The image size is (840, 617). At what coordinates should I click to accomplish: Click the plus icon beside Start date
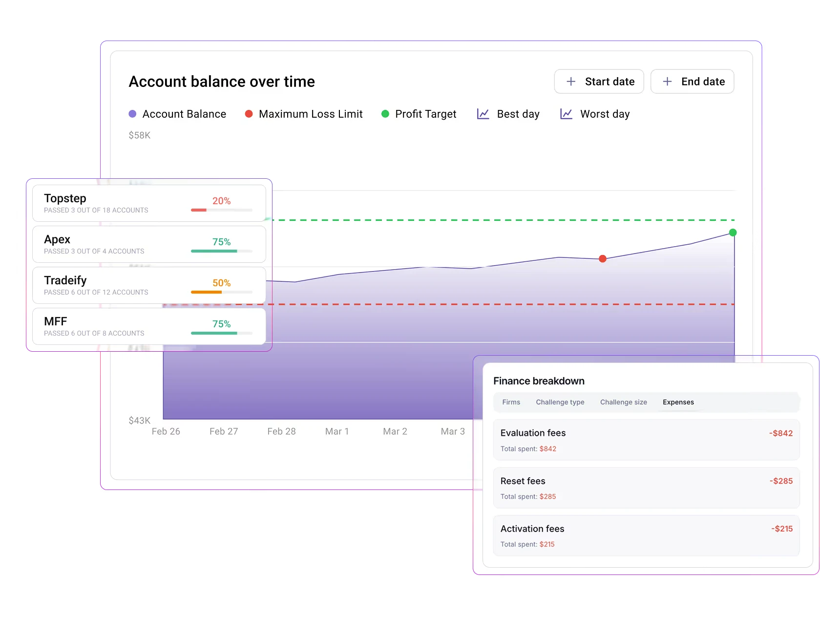click(570, 82)
